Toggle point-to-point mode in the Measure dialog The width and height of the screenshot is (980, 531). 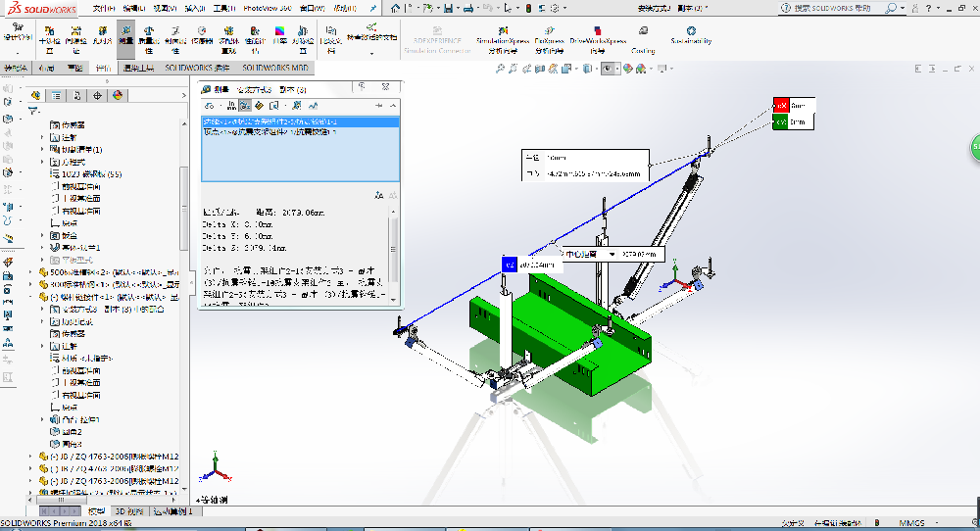[261, 105]
